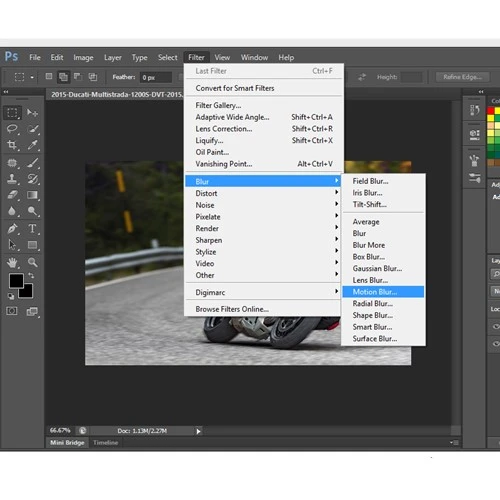Enable Add to selection mode
Image resolution: width=500 pixels, height=500 pixels.
[x=63, y=77]
